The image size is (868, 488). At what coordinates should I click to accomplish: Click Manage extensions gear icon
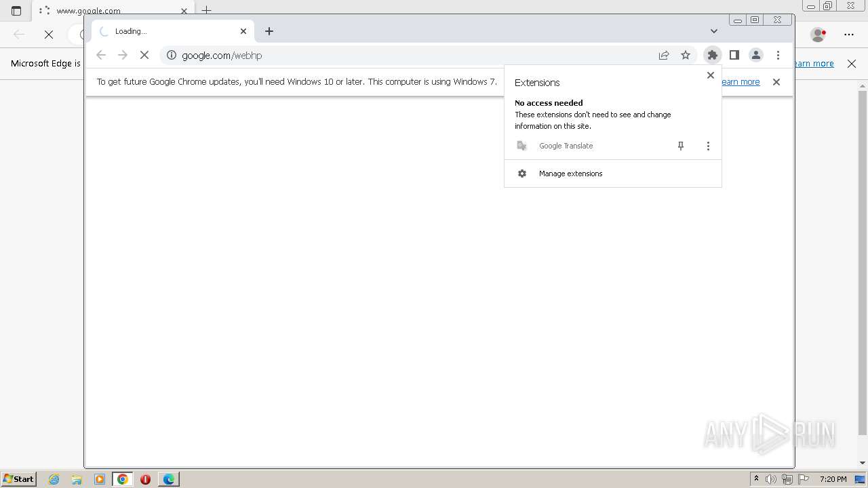coord(522,174)
